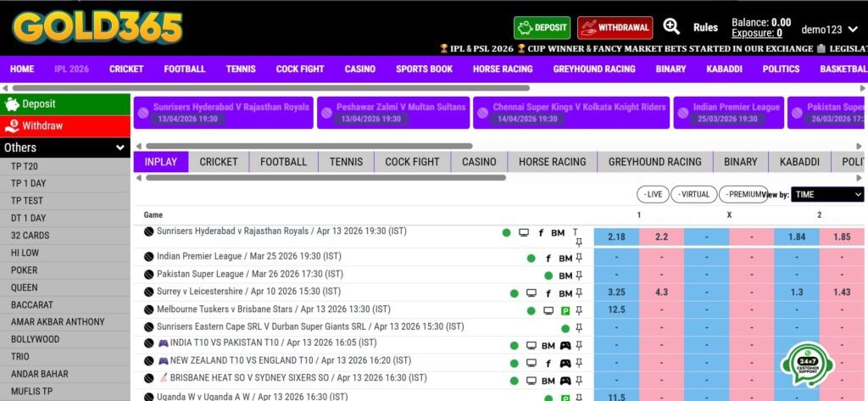Viewport: 868px width, 401px height.
Task: Toggle the LIVE filter pill
Action: point(653,194)
